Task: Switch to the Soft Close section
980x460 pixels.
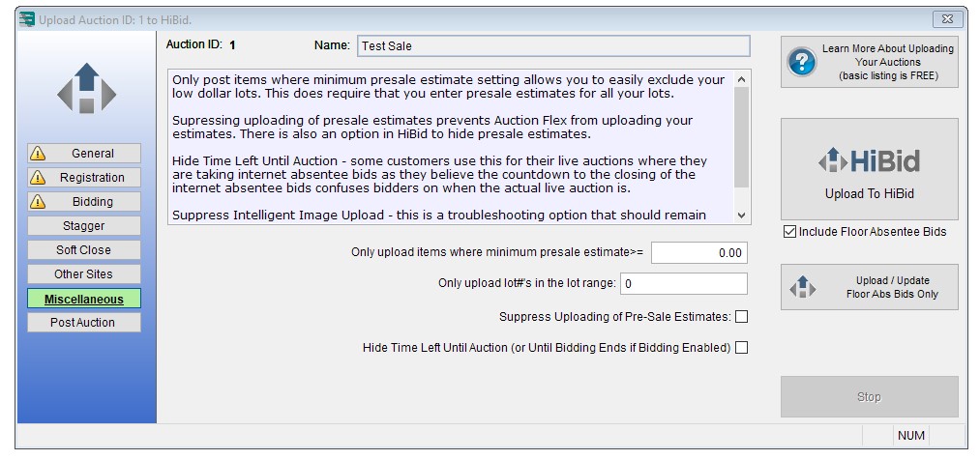Action: (x=84, y=249)
